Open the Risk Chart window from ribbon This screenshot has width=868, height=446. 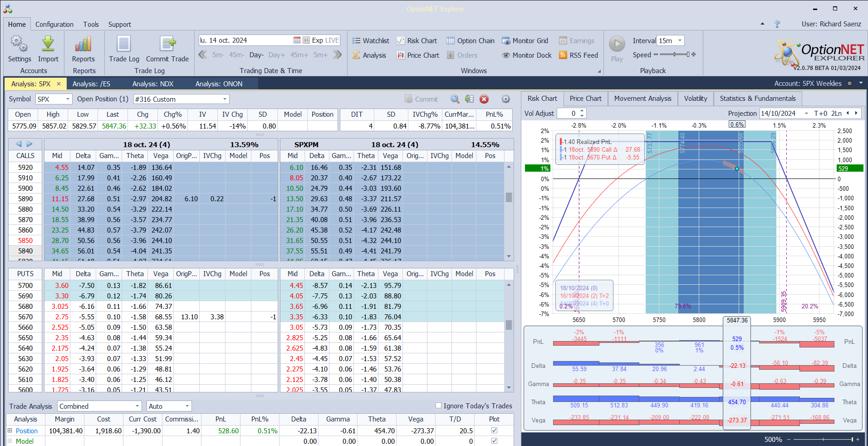(x=417, y=41)
